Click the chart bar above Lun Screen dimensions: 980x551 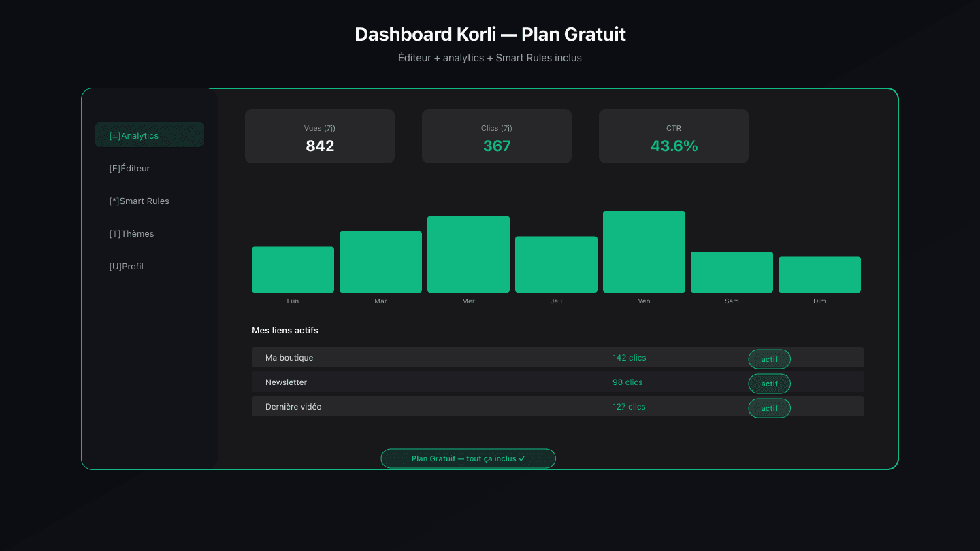tap(293, 269)
